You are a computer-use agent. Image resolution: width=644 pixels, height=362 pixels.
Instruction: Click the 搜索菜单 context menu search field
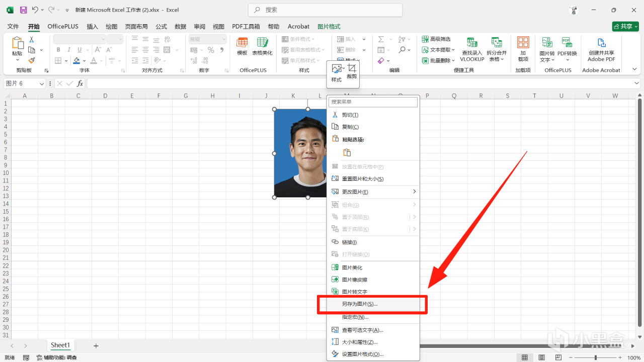(373, 102)
